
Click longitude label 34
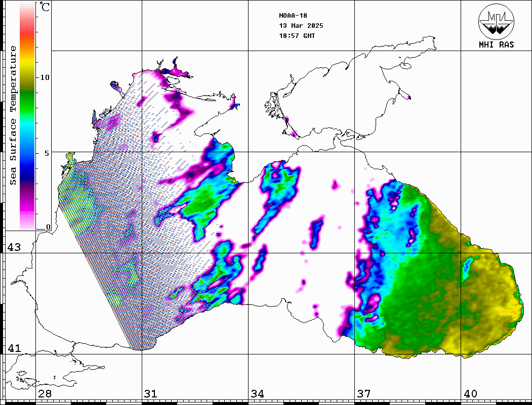coord(257,394)
